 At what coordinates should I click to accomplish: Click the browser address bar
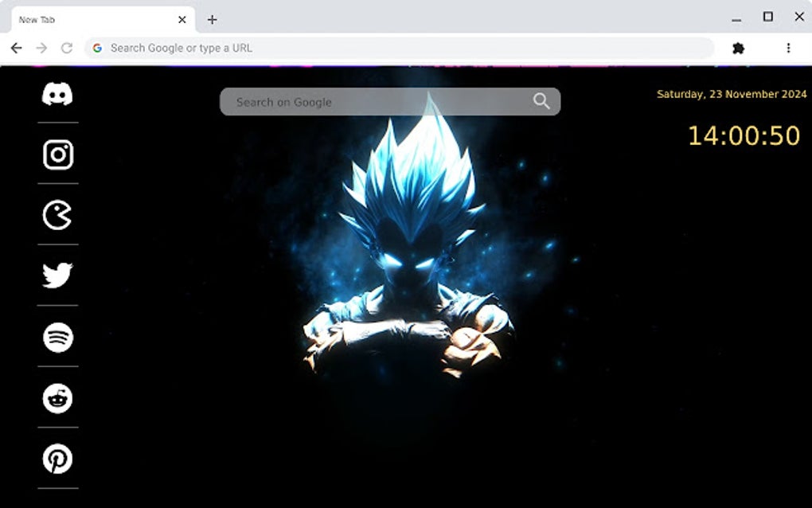pyautogui.click(x=318, y=48)
